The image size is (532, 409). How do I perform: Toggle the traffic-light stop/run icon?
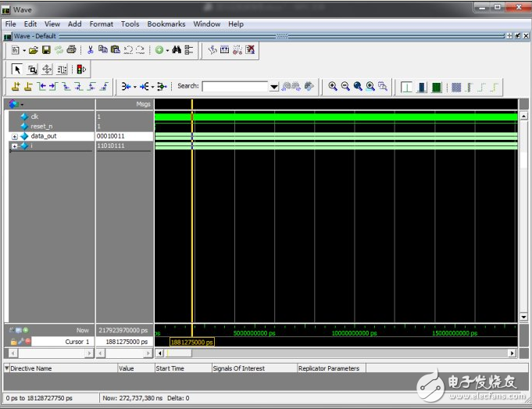point(80,69)
